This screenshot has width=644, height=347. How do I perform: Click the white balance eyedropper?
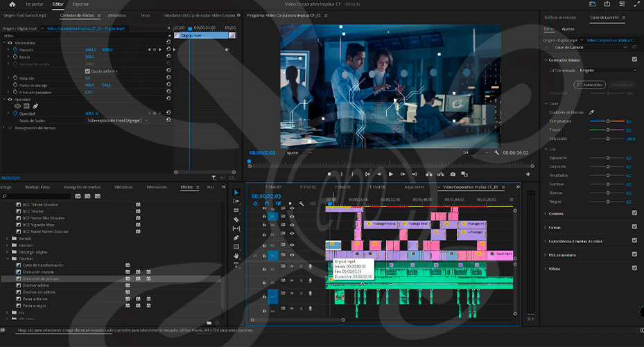(591, 112)
